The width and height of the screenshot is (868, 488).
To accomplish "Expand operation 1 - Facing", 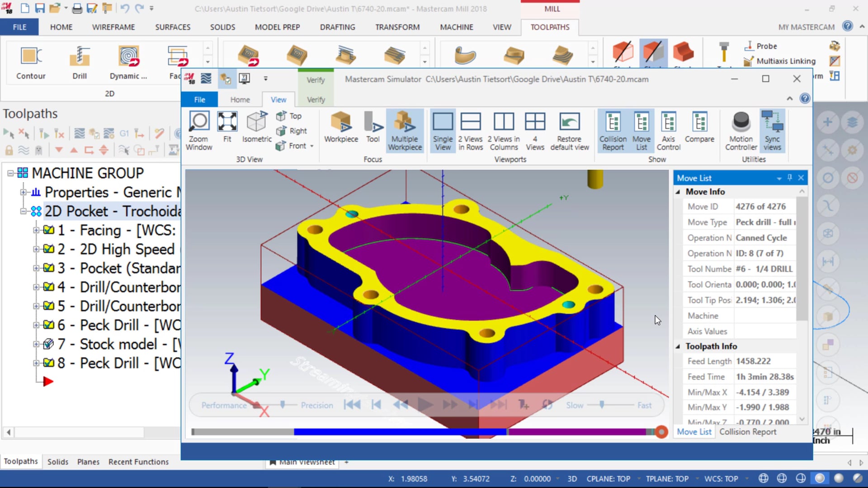I will 36,230.
